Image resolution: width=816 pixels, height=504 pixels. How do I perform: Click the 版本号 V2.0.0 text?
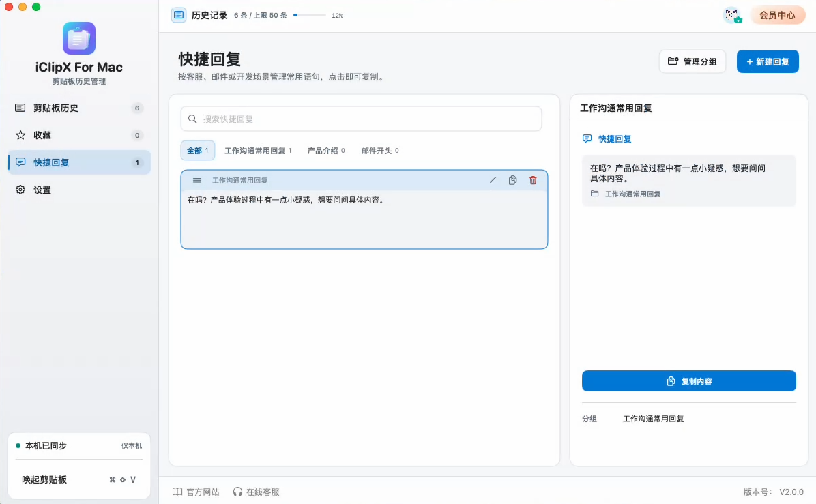coord(773,492)
